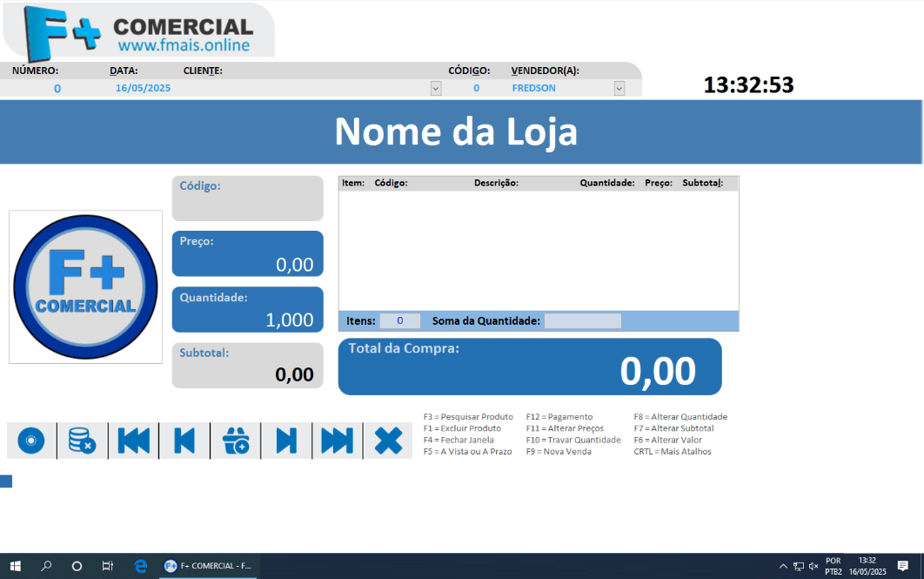Click the Preço field showing 0,00
The image size is (924, 579).
click(248, 254)
